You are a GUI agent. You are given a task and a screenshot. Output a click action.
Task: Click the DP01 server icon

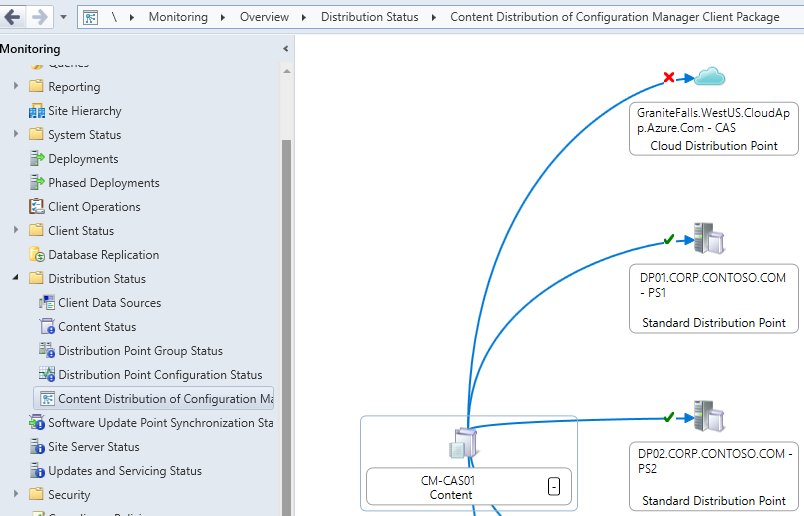coord(709,238)
